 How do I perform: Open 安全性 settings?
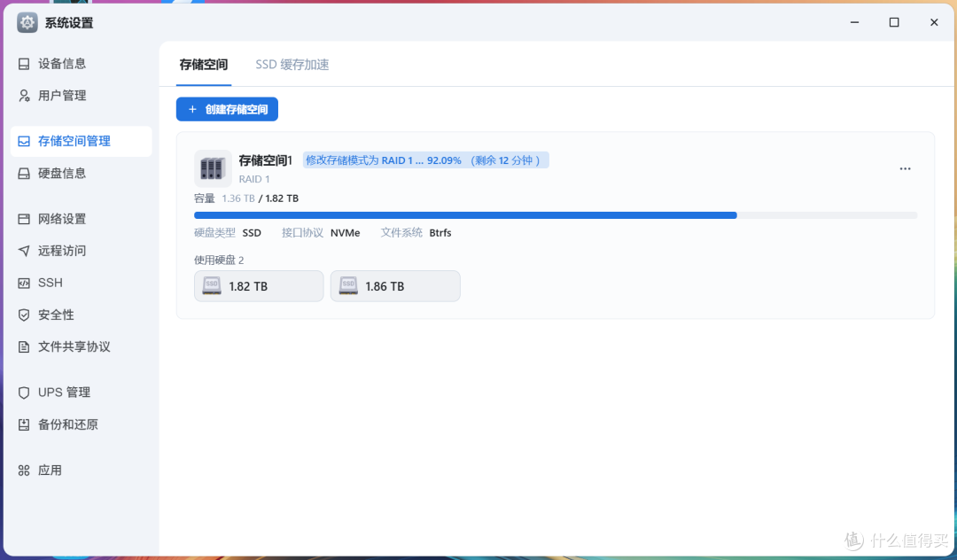coord(82,315)
